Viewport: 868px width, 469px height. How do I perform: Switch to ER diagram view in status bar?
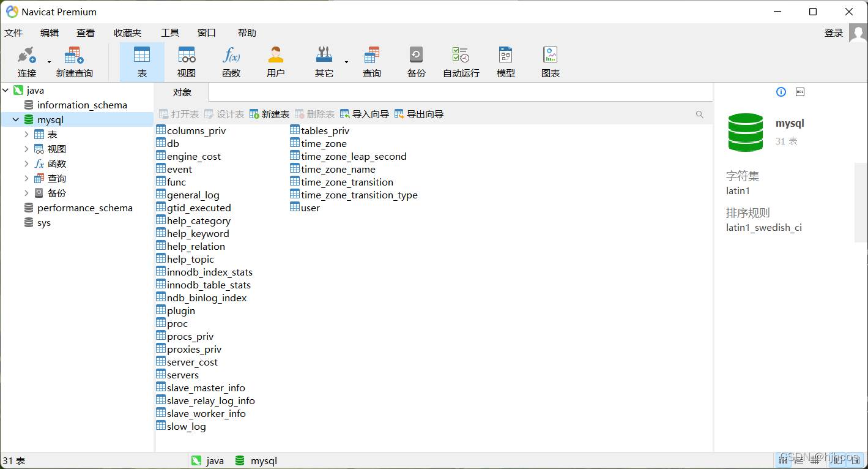(x=815, y=460)
